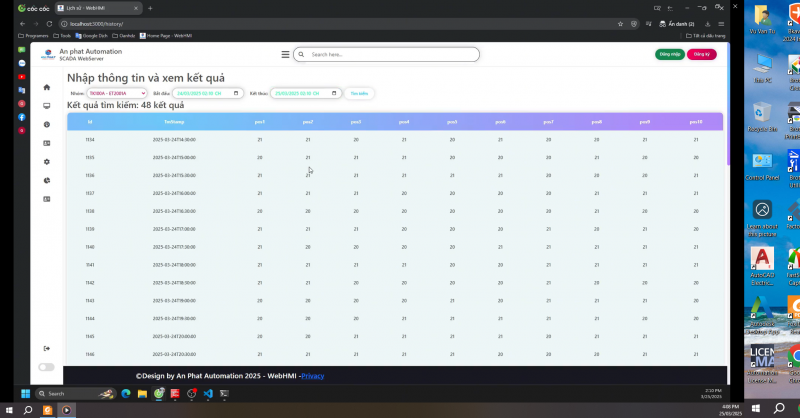This screenshot has width=800, height=418.
Task: Focus the 'Search here...' input field
Action: pyautogui.click(x=386, y=54)
